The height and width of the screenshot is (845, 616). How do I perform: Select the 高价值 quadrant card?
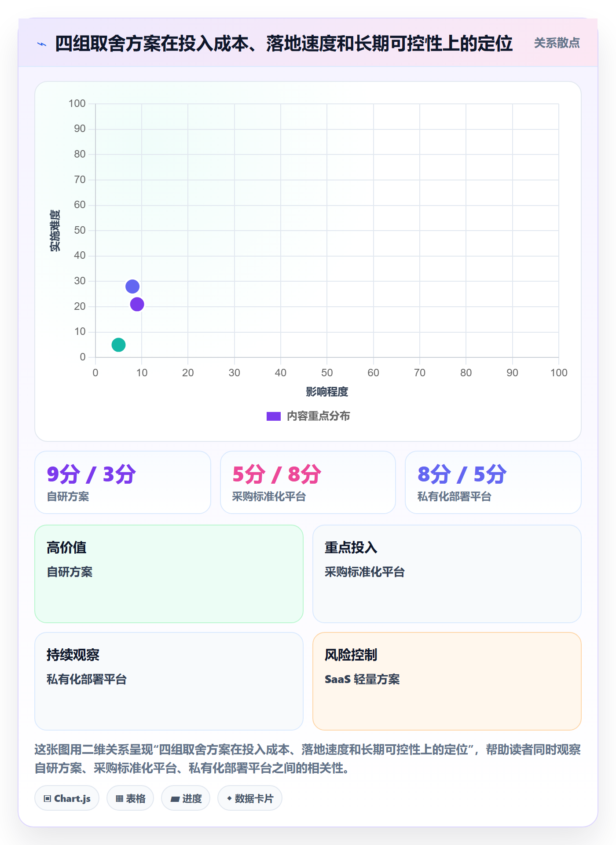pyautogui.click(x=169, y=574)
